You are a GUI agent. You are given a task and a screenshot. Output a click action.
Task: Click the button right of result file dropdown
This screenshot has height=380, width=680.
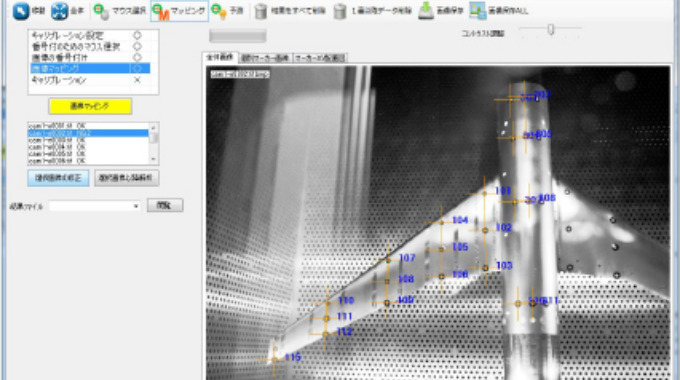coord(165,205)
